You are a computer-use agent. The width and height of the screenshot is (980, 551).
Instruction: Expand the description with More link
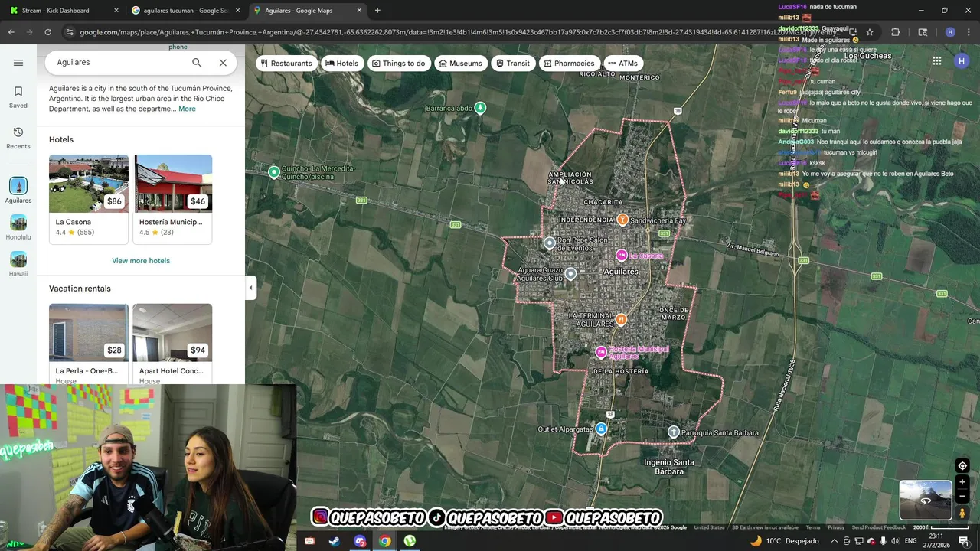click(187, 109)
